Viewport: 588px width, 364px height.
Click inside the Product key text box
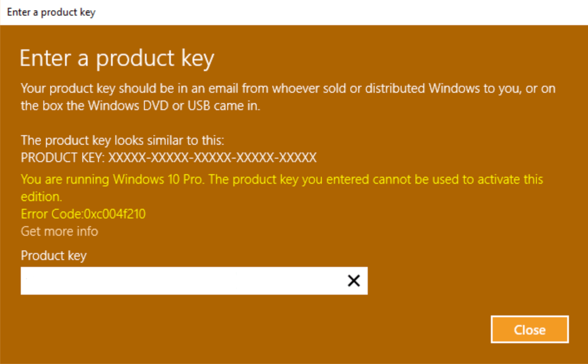tap(182, 281)
